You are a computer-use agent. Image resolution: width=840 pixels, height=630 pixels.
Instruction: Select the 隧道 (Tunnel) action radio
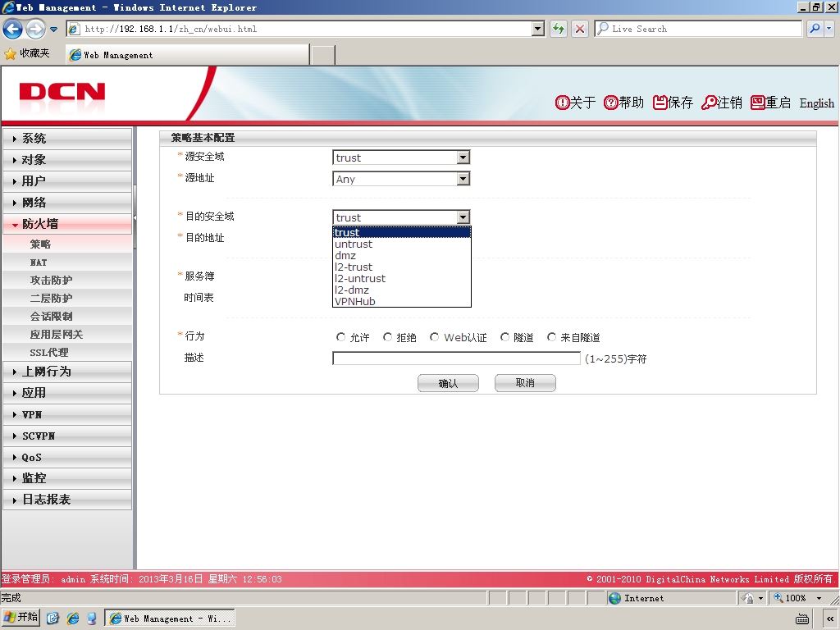pos(504,337)
